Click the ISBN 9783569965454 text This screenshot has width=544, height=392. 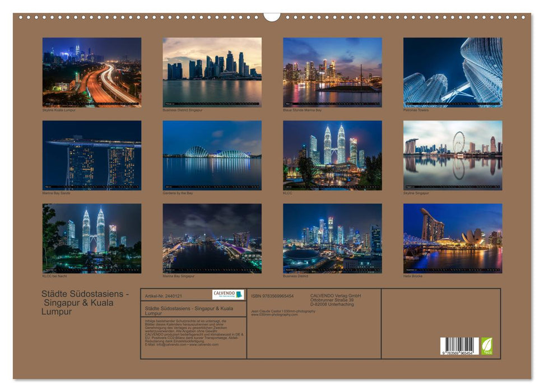tap(272, 296)
